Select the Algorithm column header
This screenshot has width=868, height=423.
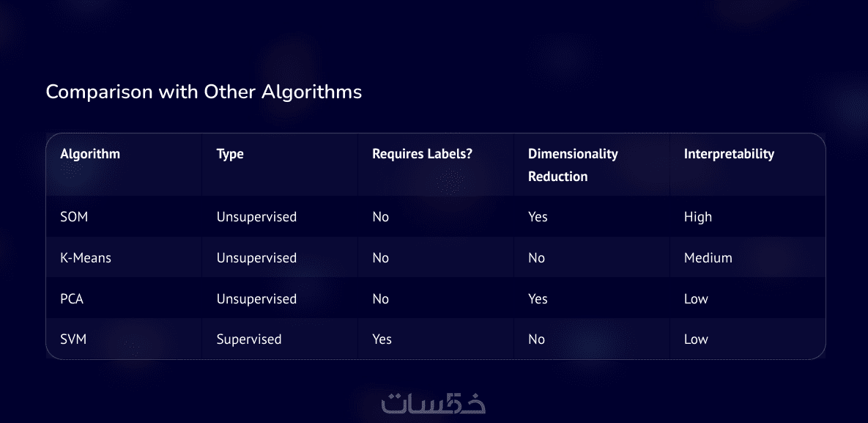[90, 154]
